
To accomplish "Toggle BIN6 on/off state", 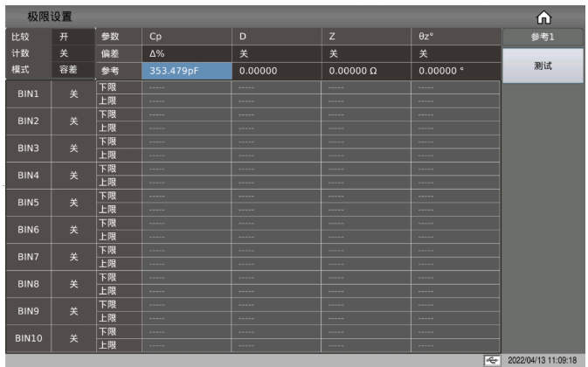I will click(73, 230).
